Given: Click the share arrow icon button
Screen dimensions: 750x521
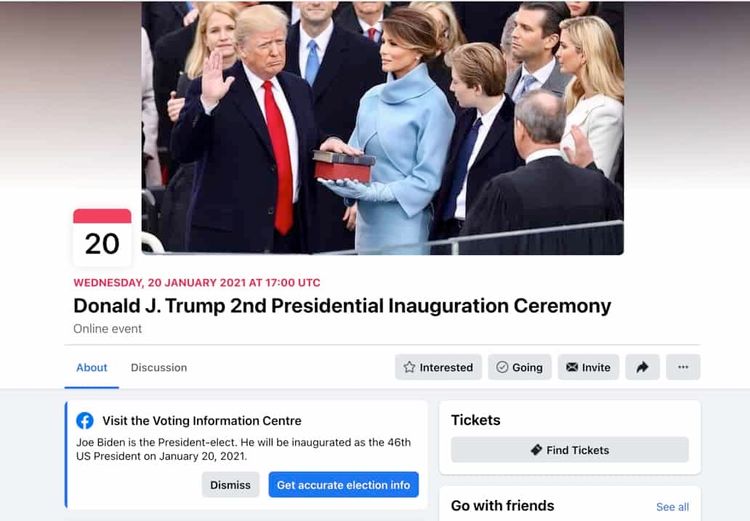Looking at the screenshot, I should point(642,367).
